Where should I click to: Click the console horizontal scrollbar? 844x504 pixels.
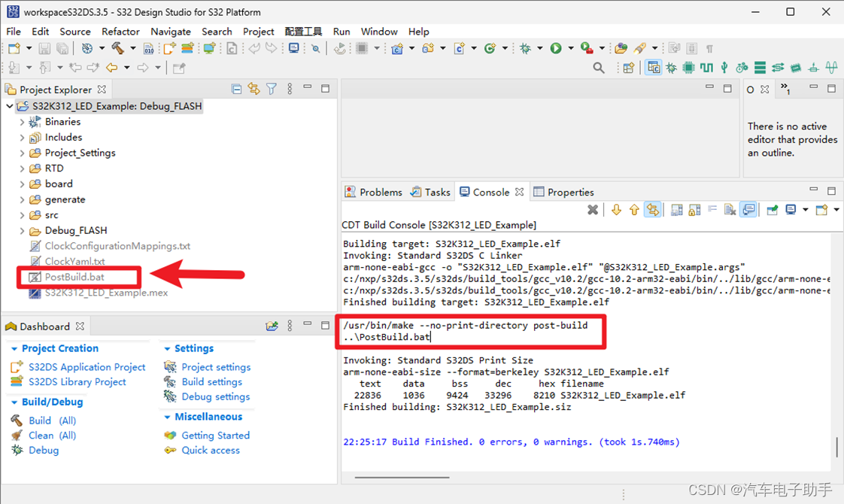tap(402, 477)
